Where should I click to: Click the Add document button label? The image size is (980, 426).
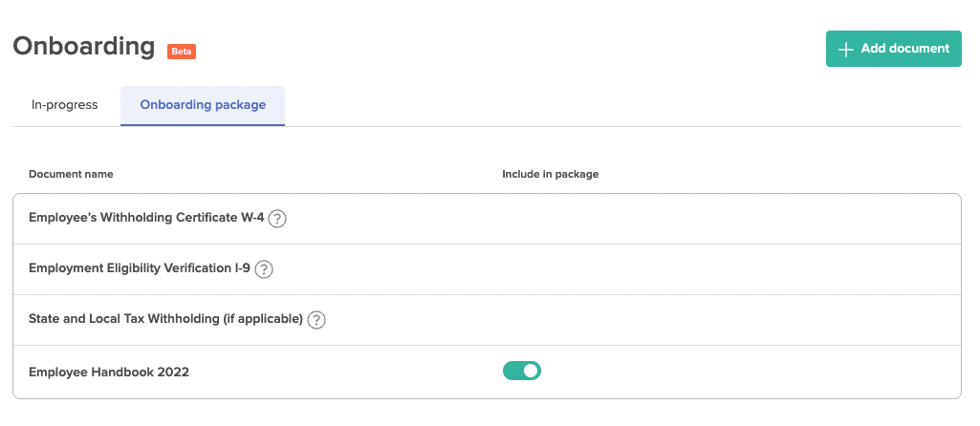tap(905, 49)
